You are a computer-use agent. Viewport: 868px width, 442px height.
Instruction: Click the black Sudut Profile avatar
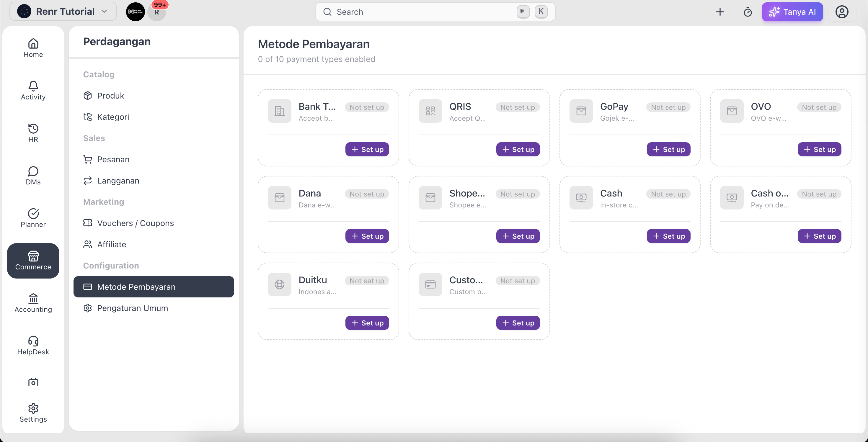pos(135,12)
